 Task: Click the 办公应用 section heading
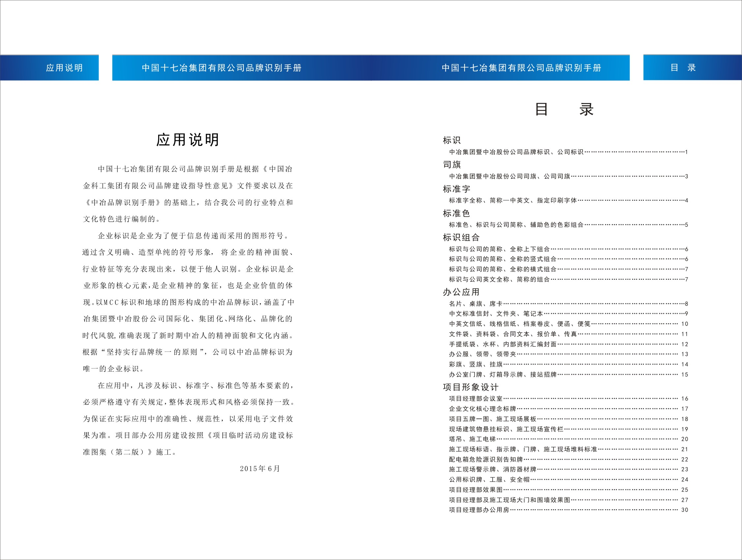pos(461,292)
